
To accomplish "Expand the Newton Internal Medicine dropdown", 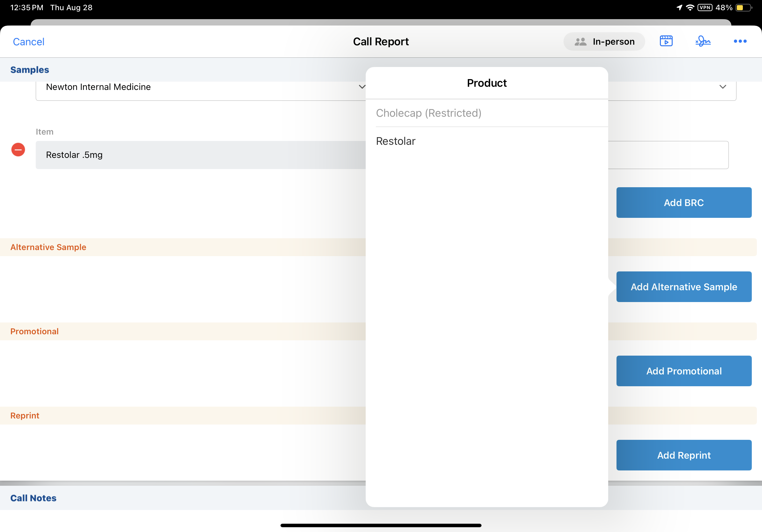I will tap(362, 87).
